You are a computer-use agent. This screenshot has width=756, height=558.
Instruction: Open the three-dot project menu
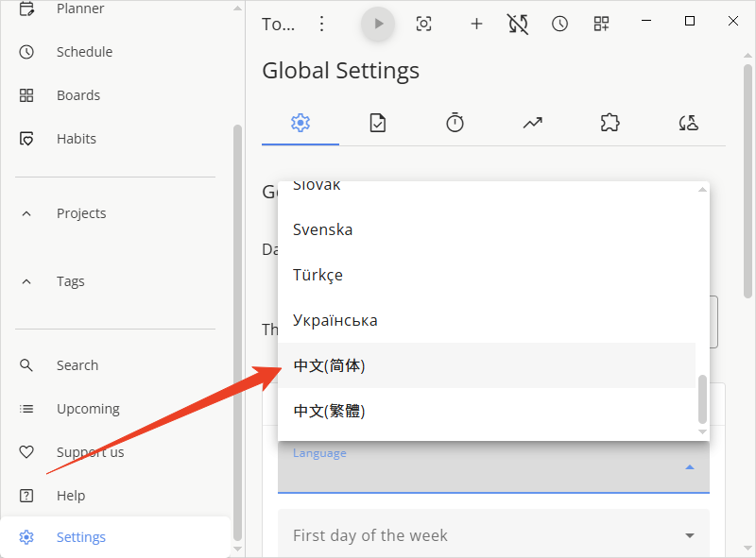coord(321,24)
